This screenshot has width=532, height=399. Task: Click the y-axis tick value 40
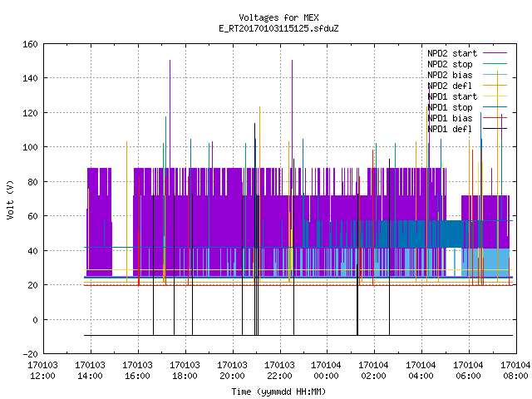[32, 251]
